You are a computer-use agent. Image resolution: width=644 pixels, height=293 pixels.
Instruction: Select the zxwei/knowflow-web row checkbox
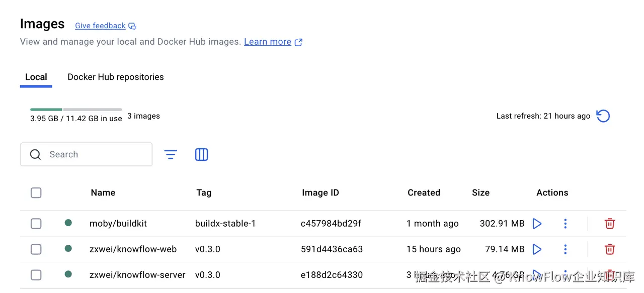coord(36,249)
